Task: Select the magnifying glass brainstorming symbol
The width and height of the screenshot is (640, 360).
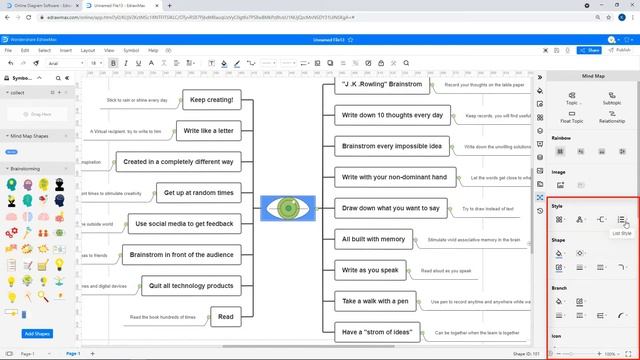Action: tap(43, 296)
